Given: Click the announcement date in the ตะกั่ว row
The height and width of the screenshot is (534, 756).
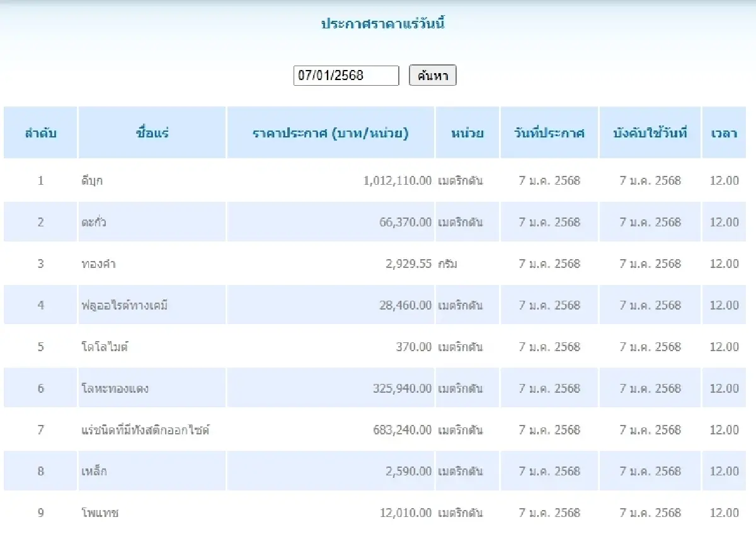Looking at the screenshot, I should 549,222.
